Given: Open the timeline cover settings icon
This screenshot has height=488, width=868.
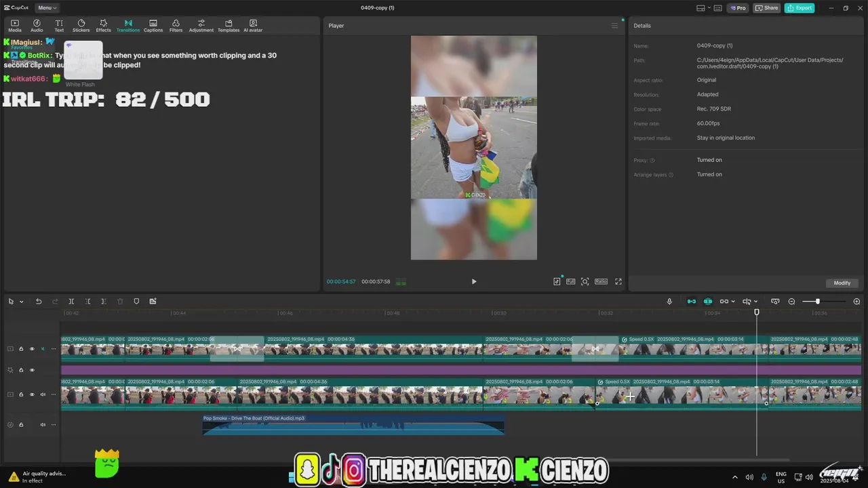Looking at the screenshot, I should [775, 302].
